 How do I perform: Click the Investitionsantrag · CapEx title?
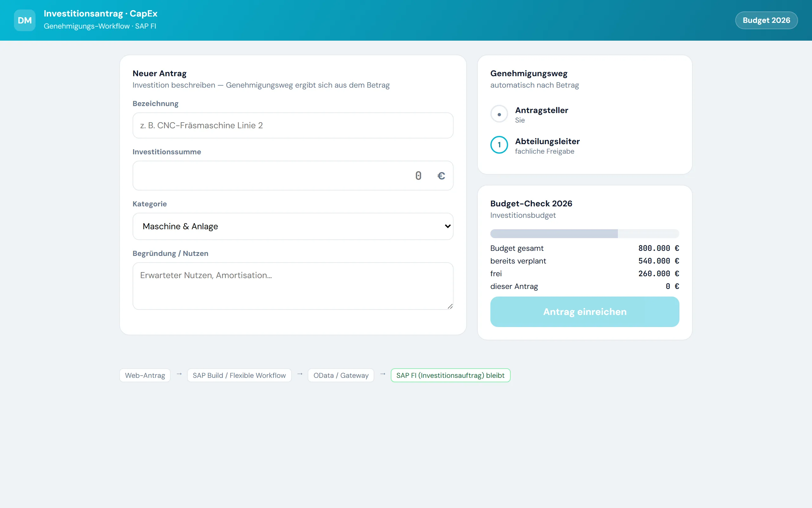(100, 13)
